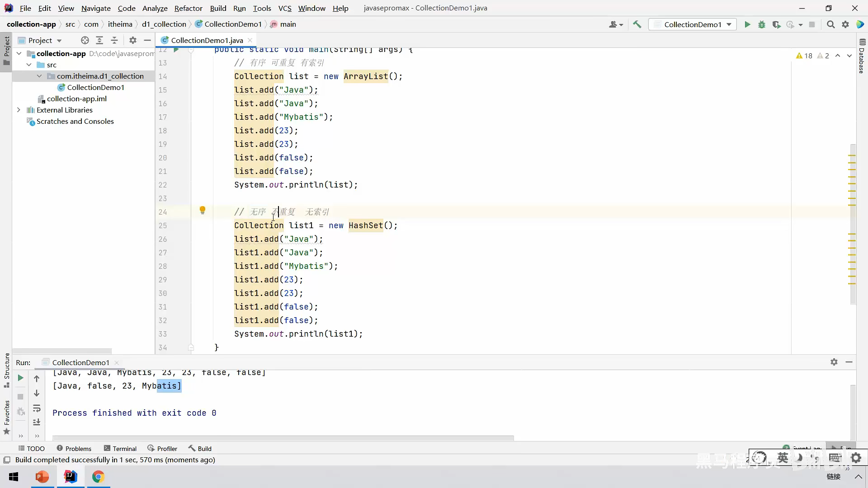Click Select Opened File target icon

(x=85, y=40)
